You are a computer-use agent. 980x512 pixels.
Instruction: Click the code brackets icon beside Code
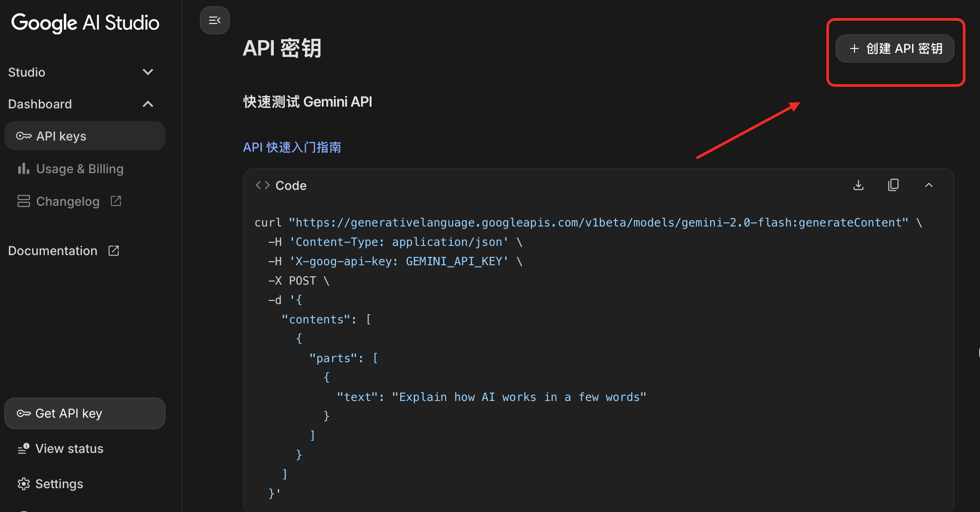click(x=262, y=185)
